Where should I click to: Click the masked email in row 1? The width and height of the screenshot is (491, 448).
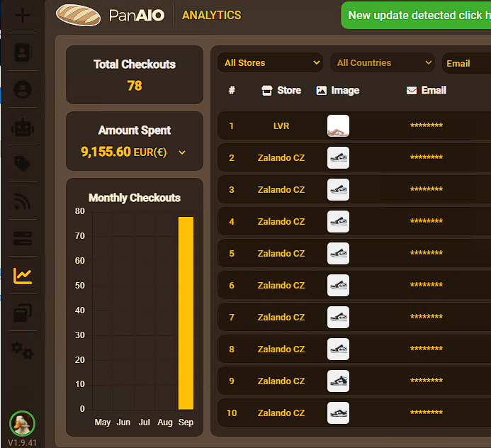(x=427, y=125)
